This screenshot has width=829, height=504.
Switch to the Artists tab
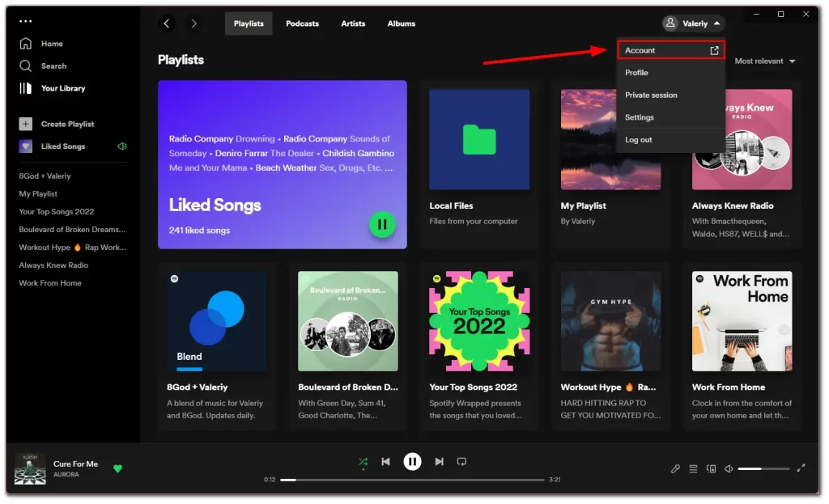point(353,23)
